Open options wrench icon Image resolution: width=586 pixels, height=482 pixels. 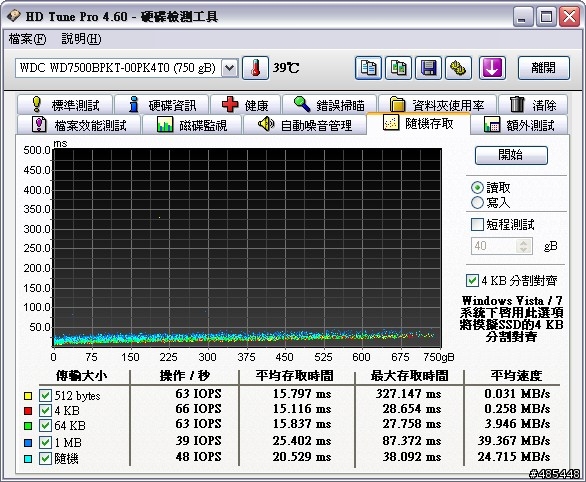coord(458,68)
